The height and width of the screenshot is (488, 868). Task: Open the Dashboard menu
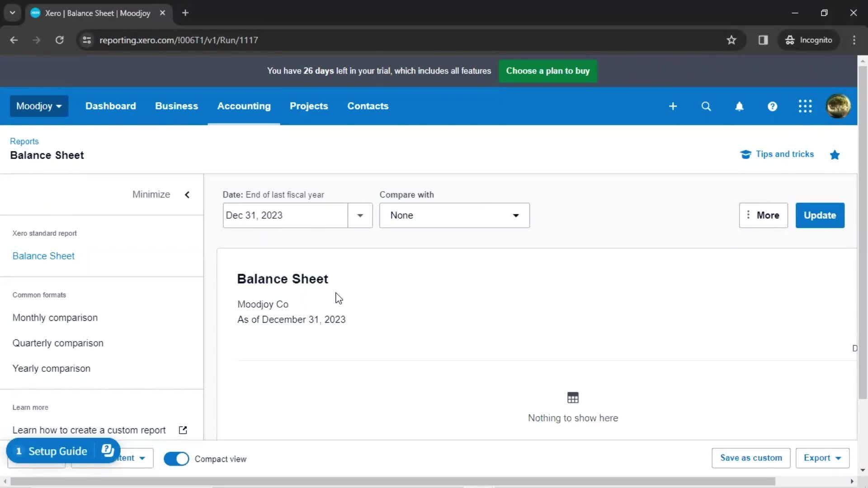pos(111,106)
